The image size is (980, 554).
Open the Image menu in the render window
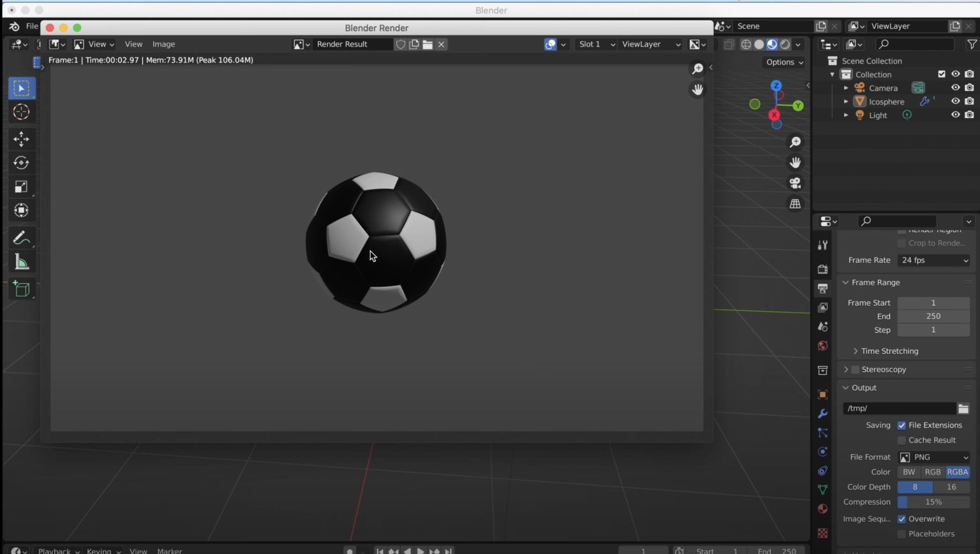point(163,44)
